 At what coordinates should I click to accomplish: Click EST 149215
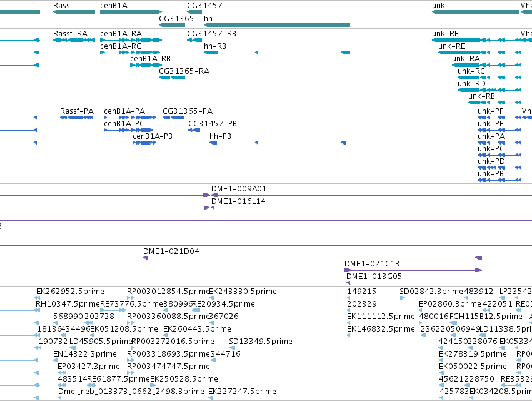(362, 292)
